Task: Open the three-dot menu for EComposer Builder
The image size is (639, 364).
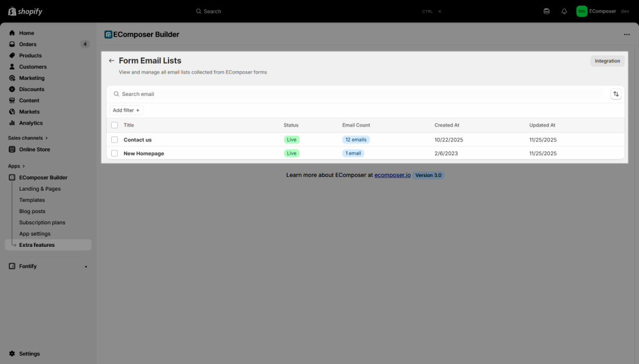Action: pyautogui.click(x=627, y=35)
